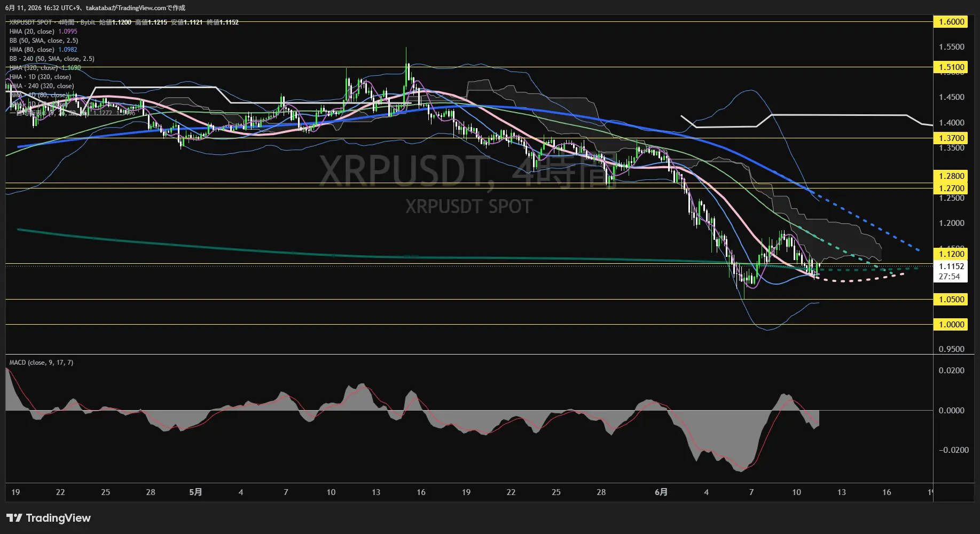
Task: Click the purple HMA value 1.0995
Action: pyautogui.click(x=68, y=32)
